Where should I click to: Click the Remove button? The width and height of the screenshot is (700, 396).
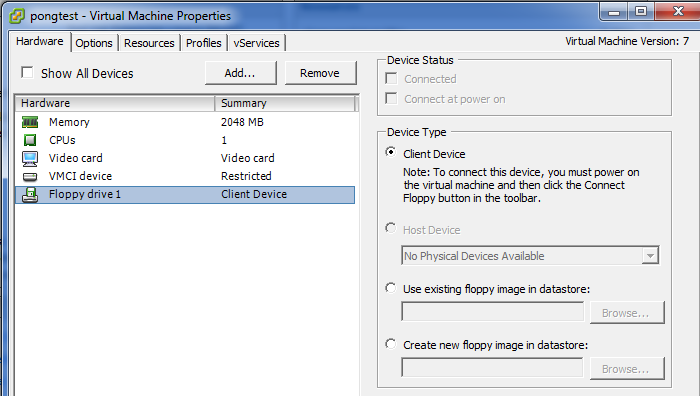320,73
